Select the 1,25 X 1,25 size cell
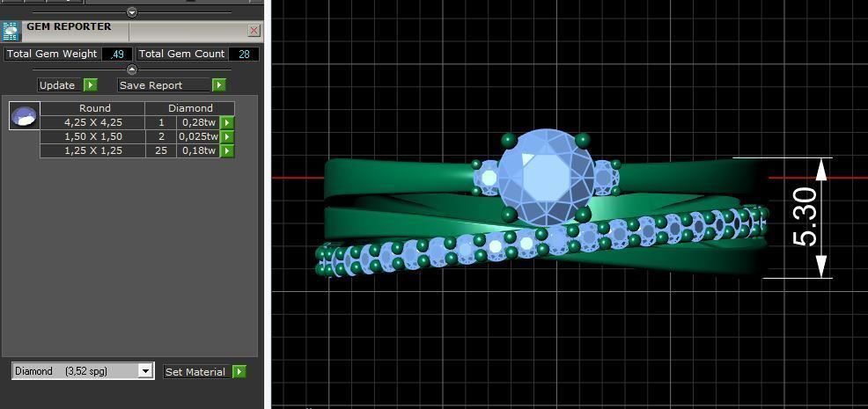This screenshot has height=409, width=868. 92,150
